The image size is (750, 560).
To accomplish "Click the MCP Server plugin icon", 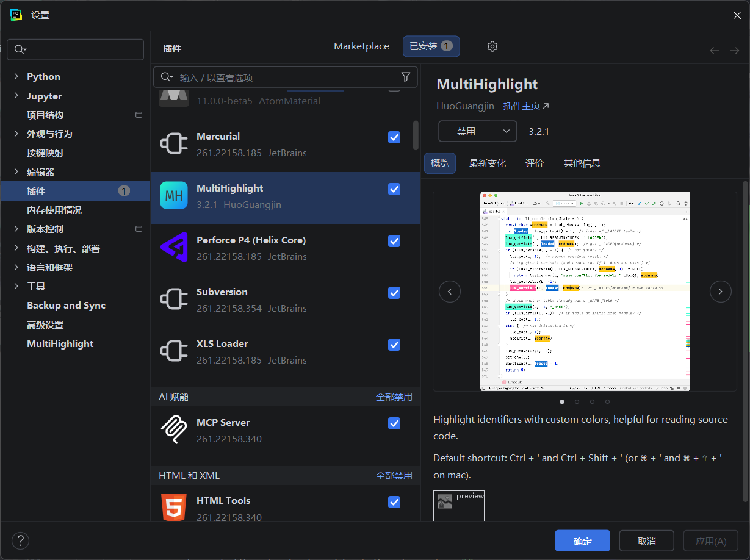I will [x=174, y=430].
